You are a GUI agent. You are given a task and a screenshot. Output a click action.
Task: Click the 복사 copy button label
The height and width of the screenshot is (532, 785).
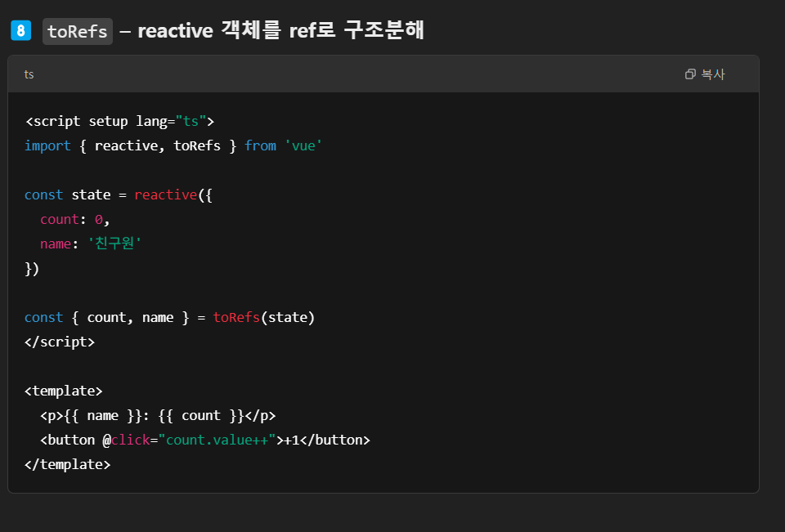[713, 74]
